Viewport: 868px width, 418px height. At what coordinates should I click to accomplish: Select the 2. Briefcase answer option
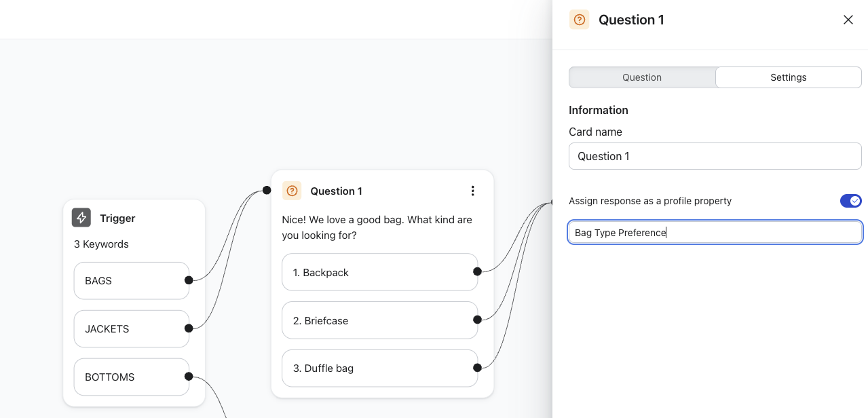(379, 320)
